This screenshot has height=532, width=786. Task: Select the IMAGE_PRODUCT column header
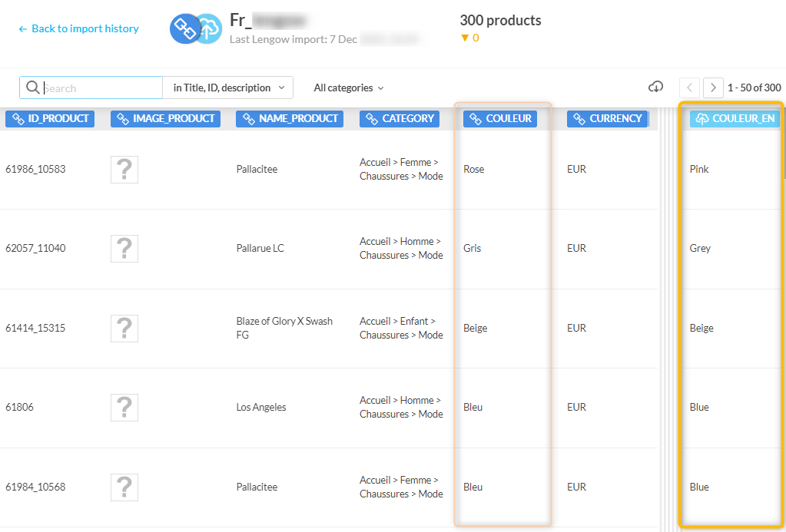click(165, 119)
